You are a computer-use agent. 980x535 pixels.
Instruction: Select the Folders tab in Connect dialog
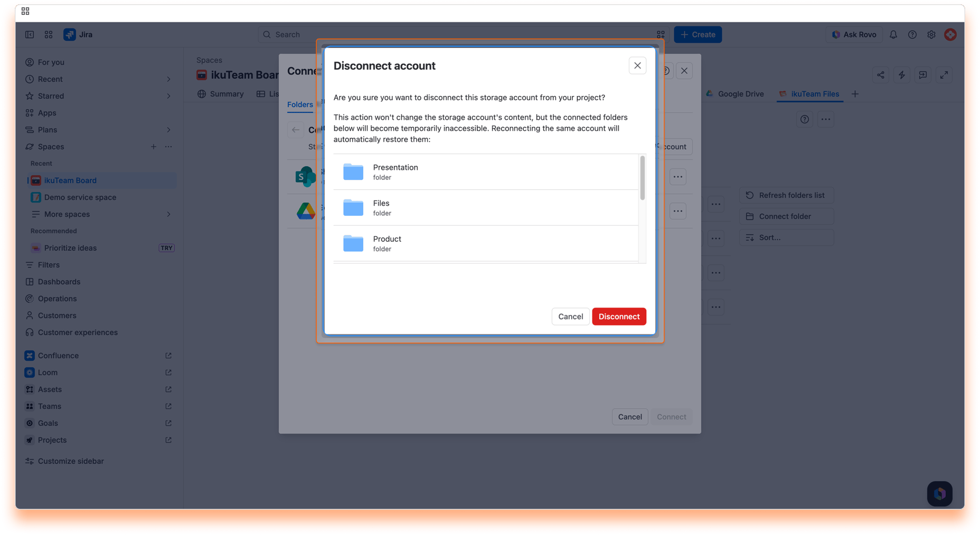pyautogui.click(x=300, y=104)
